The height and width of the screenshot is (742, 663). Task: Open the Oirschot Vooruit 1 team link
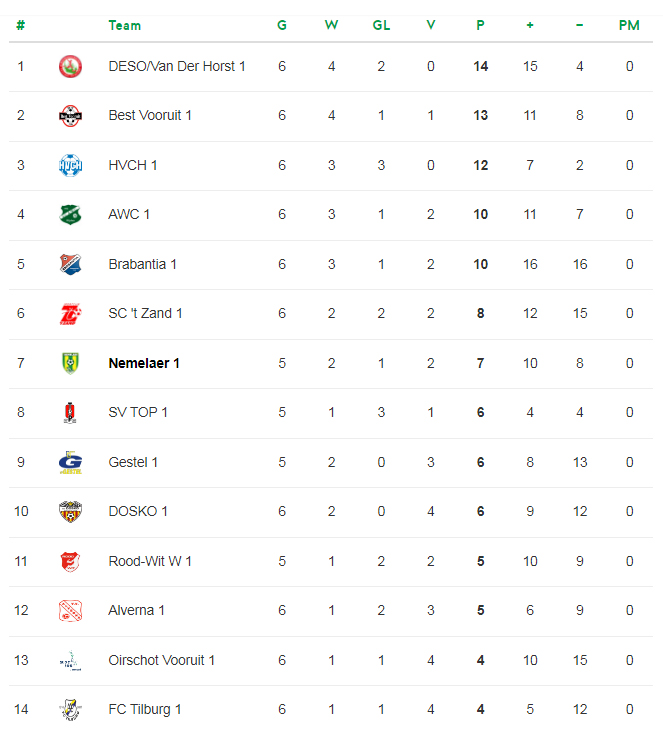click(x=162, y=661)
